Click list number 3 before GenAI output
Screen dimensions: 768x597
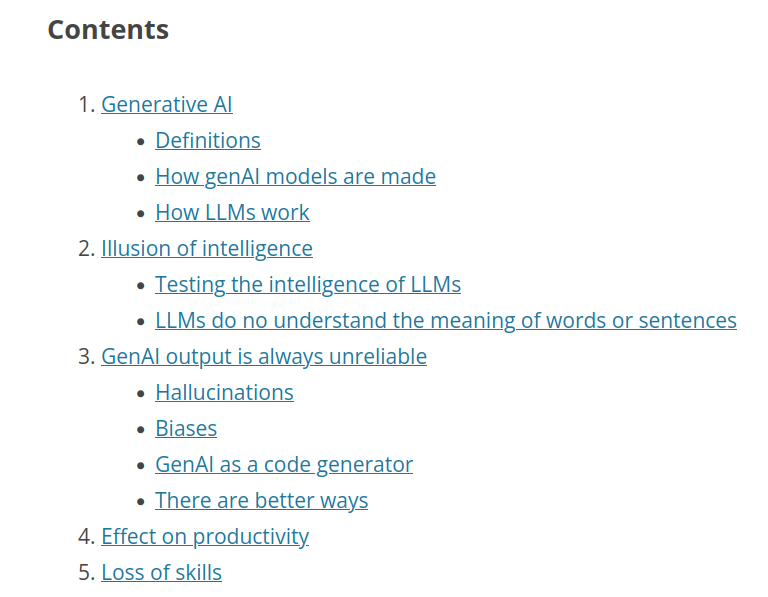(x=85, y=356)
